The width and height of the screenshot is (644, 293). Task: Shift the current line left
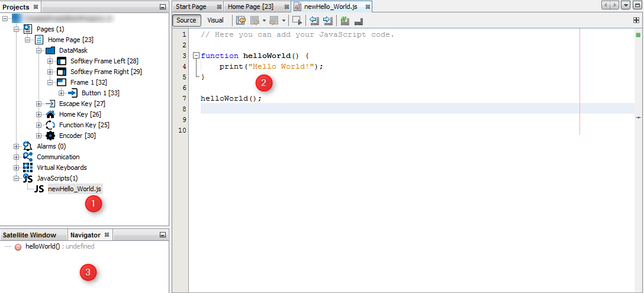[x=315, y=20]
